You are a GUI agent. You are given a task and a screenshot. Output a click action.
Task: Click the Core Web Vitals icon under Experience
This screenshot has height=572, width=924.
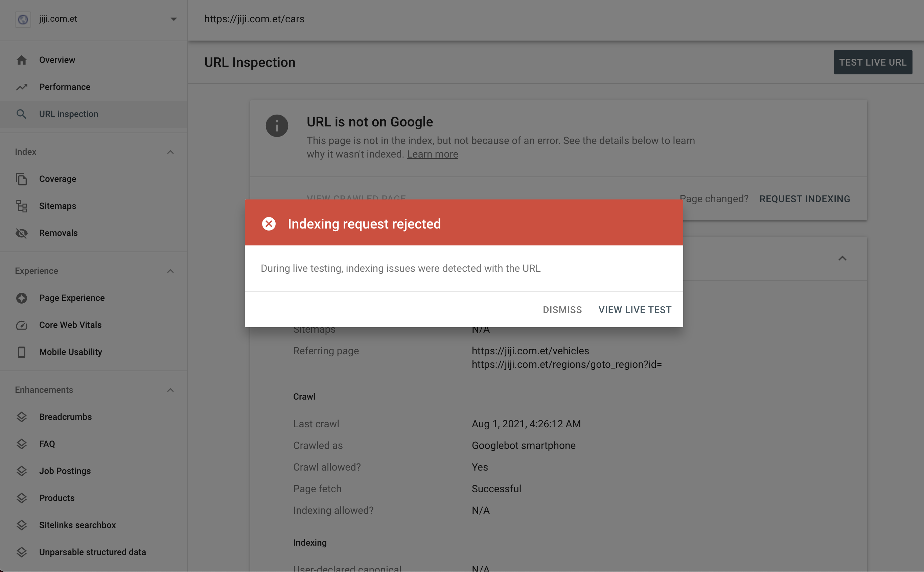pyautogui.click(x=22, y=325)
